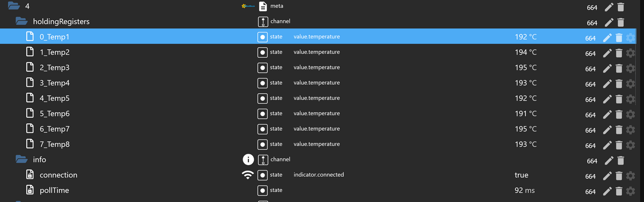
Task: Delete the info channel with trash icon
Action: click(621, 160)
